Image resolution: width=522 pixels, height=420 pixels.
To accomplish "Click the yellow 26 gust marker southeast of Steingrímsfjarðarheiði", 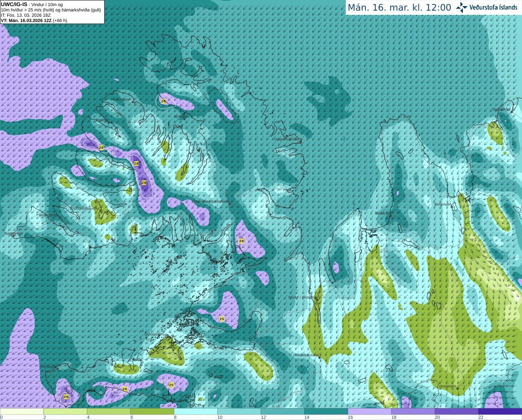I will point(241,241).
